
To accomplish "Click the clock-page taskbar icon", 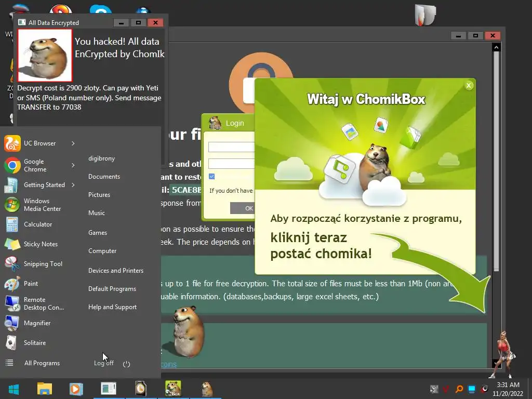I will click(x=140, y=389).
